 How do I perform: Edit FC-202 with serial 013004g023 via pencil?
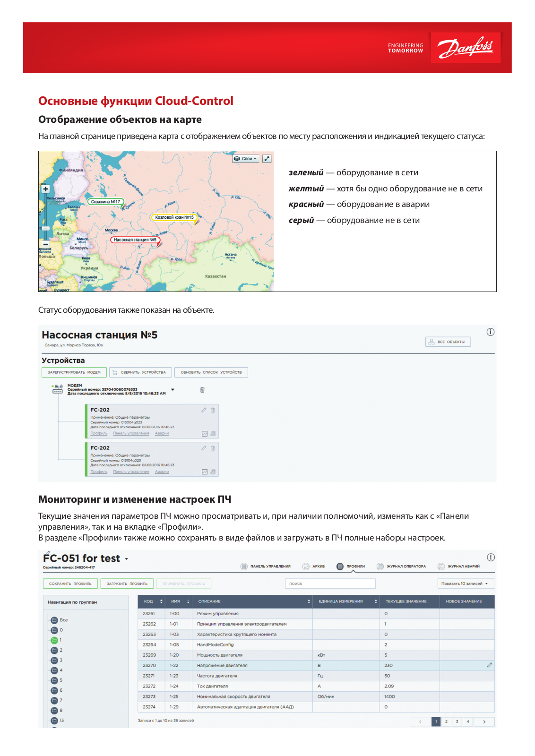[204, 410]
